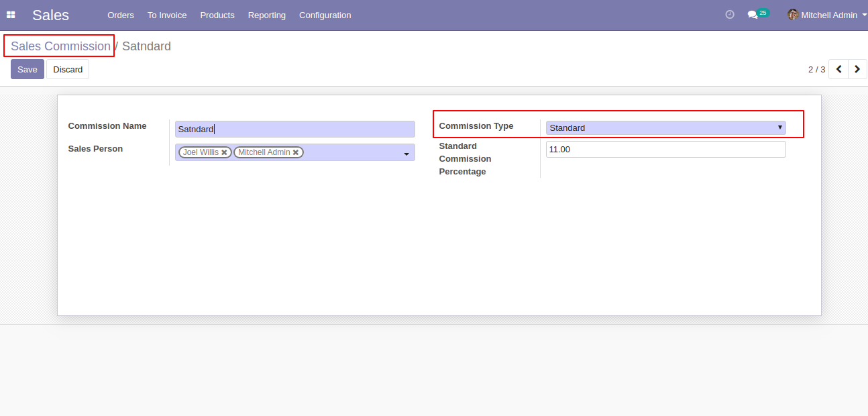Viewport: 868px width, 416px height.
Task: Open the activities clock icon
Action: tap(730, 15)
